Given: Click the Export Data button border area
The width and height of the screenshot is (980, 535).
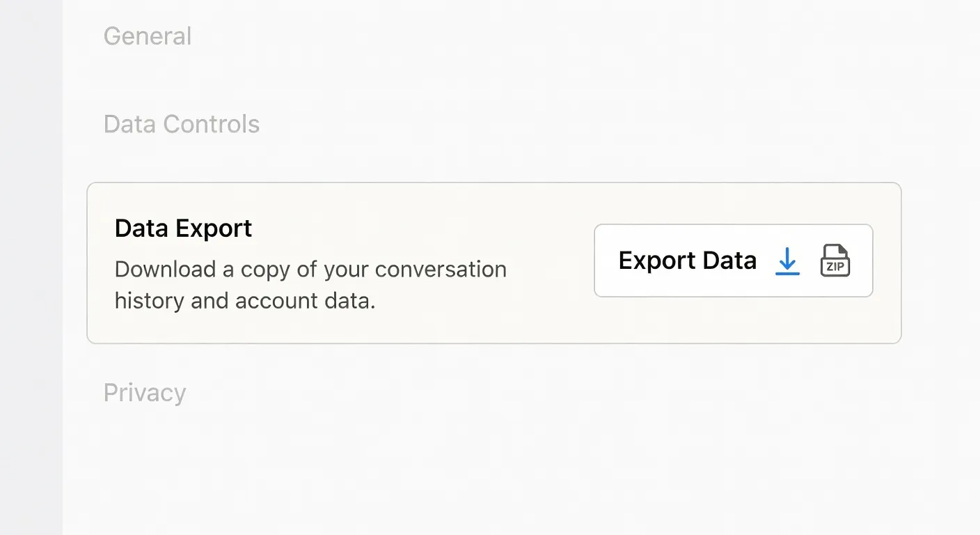Looking at the screenshot, I should tap(733, 226).
